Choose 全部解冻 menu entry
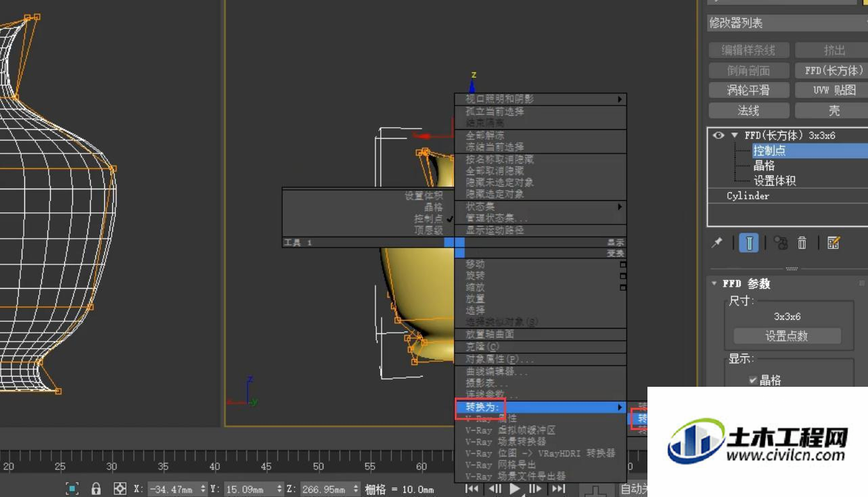Screen dimensions: 868x497 coord(541,135)
